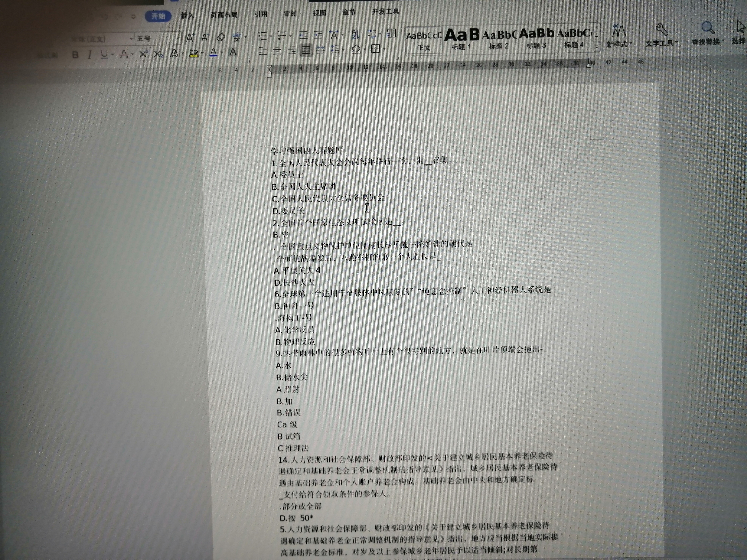Open the 审阅 tab
The image size is (747, 560).
click(290, 14)
